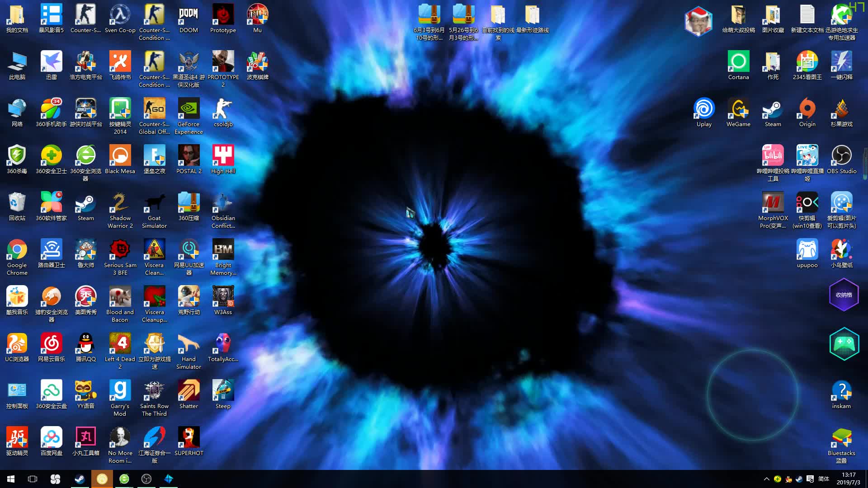Open the upupoo wallpaper app icon
This screenshot has width=868, height=488.
pos(807,253)
